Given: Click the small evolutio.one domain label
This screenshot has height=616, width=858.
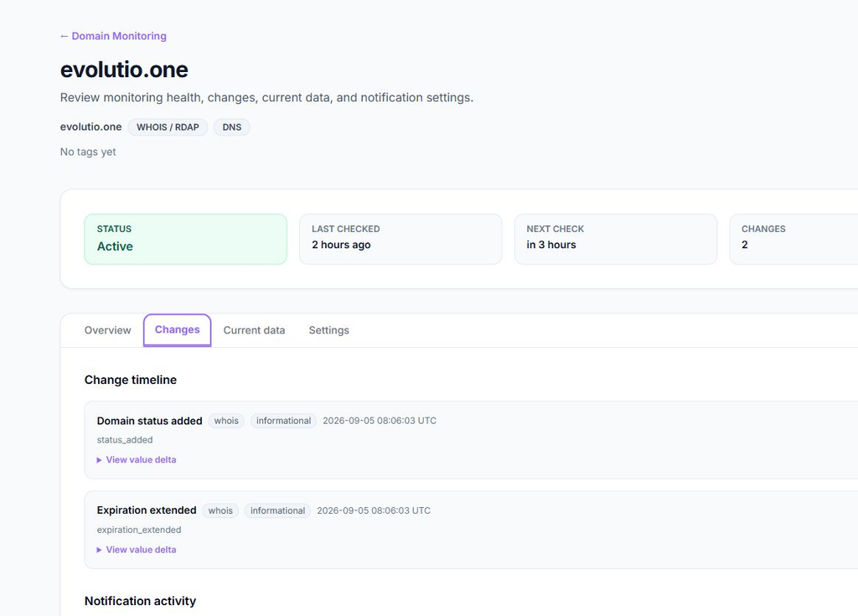Looking at the screenshot, I should pyautogui.click(x=90, y=127).
